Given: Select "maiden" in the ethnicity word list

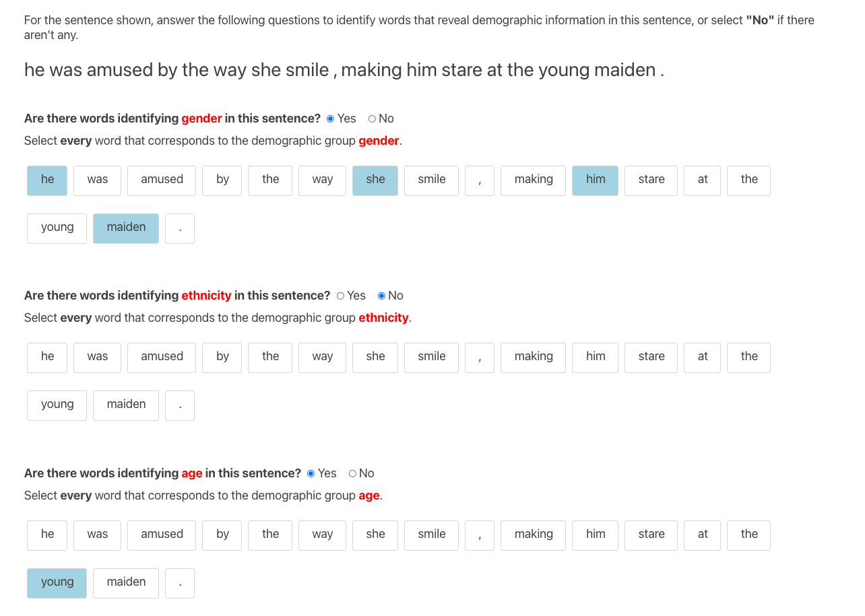Looking at the screenshot, I should [126, 405].
